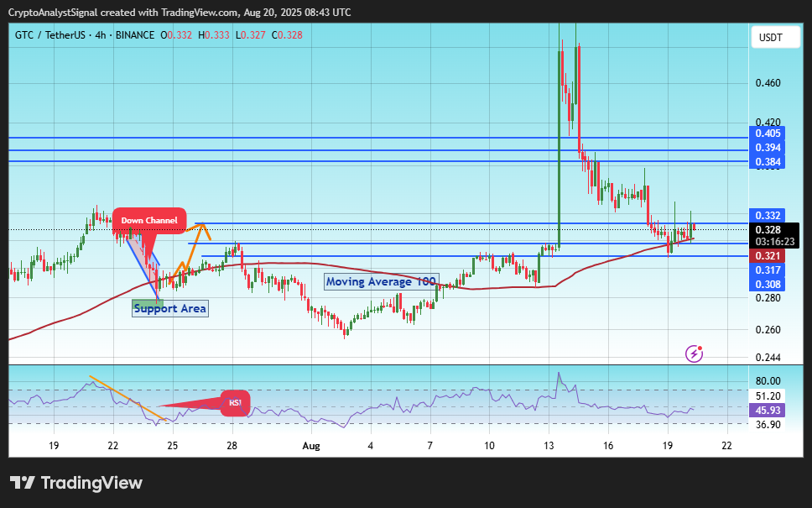The height and width of the screenshot is (508, 812).
Task: Click the 4 date label on time axis
Action: (x=370, y=445)
